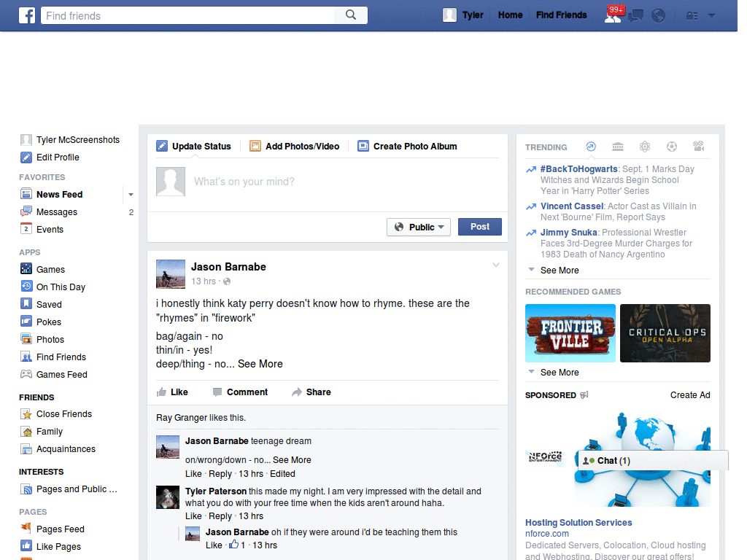Open the post options chevron on Jason's post
Viewport: 747px width, 560px height.
(496, 265)
